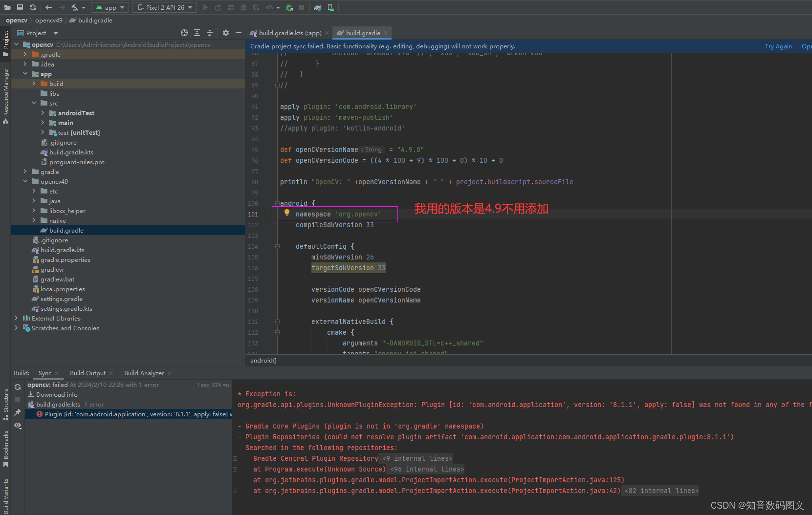Viewport: 812px width, 515px height.
Task: Open the Pixel 2 API 26 device dropdown
Action: tap(164, 7)
